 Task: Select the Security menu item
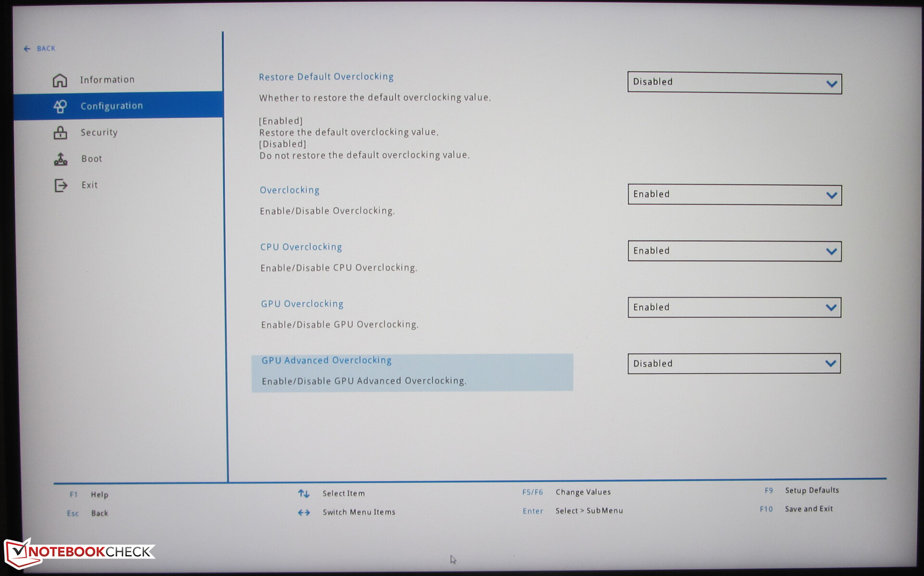click(99, 132)
